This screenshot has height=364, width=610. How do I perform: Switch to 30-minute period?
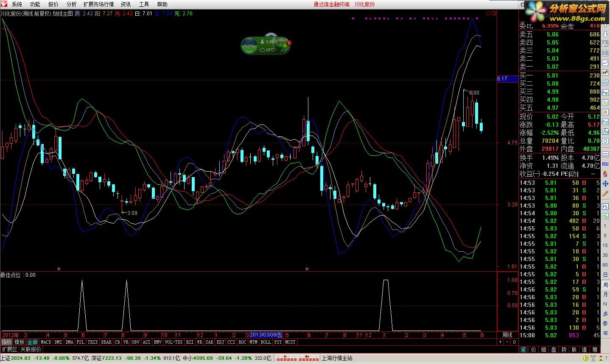pyautogui.click(x=605, y=255)
